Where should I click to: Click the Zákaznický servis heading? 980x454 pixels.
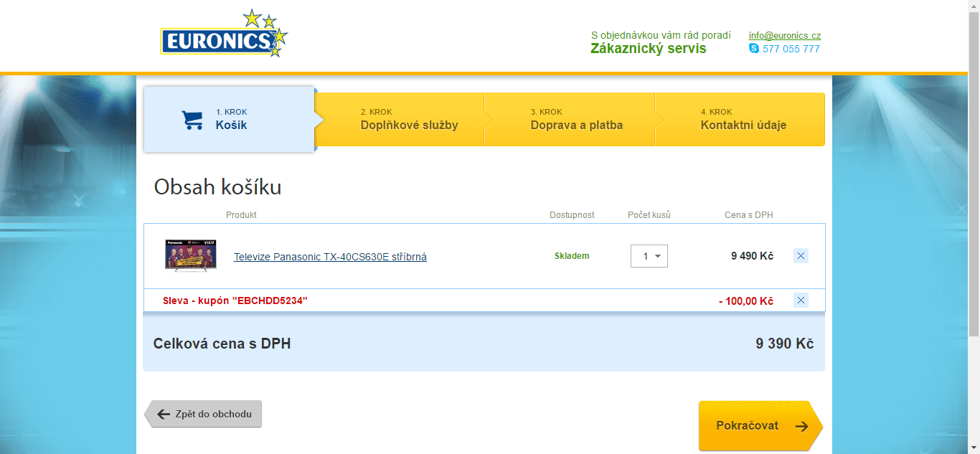(x=649, y=49)
